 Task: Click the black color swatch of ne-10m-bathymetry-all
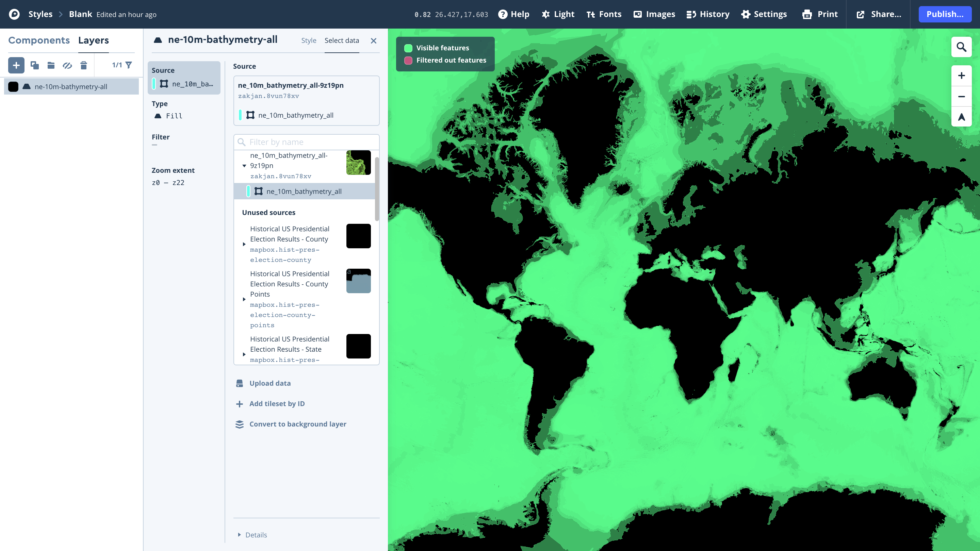coord(13,86)
